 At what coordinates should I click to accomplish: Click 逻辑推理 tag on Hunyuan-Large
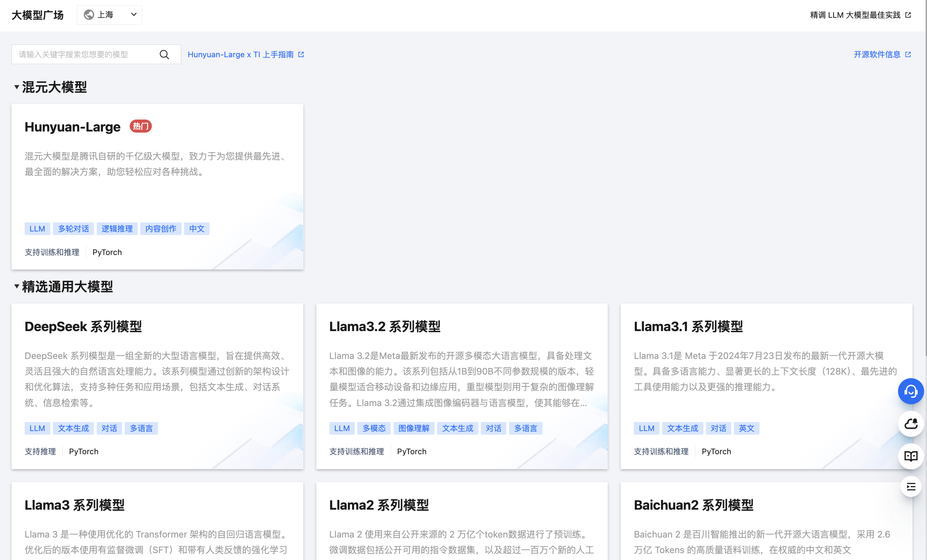click(117, 229)
